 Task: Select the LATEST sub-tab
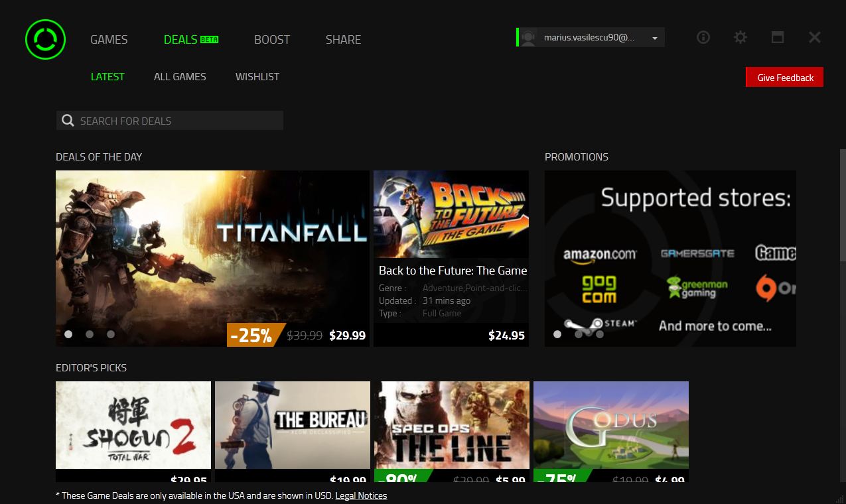107,76
